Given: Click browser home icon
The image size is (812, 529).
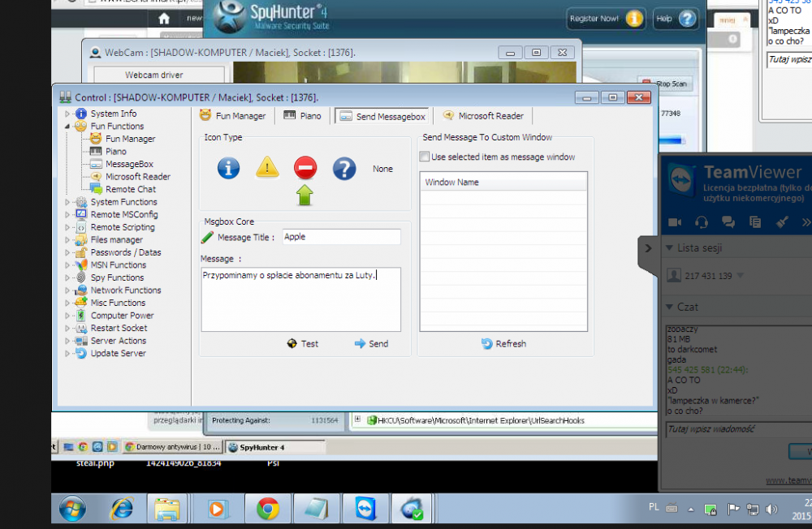Looking at the screenshot, I should [x=164, y=19].
